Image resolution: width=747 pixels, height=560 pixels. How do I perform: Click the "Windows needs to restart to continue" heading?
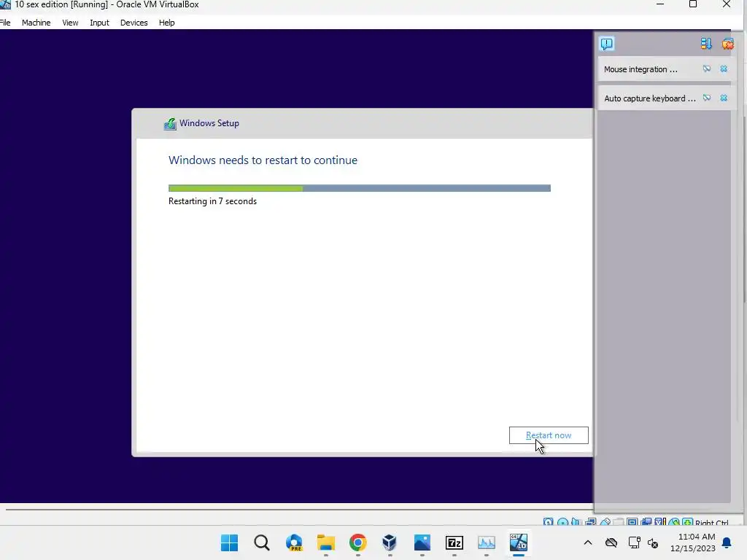(x=263, y=160)
